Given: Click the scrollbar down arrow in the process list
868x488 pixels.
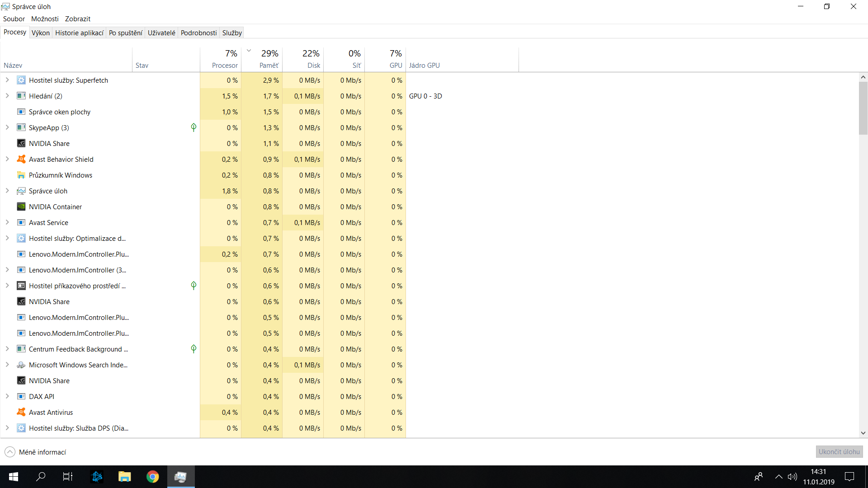Looking at the screenshot, I should click(x=863, y=433).
